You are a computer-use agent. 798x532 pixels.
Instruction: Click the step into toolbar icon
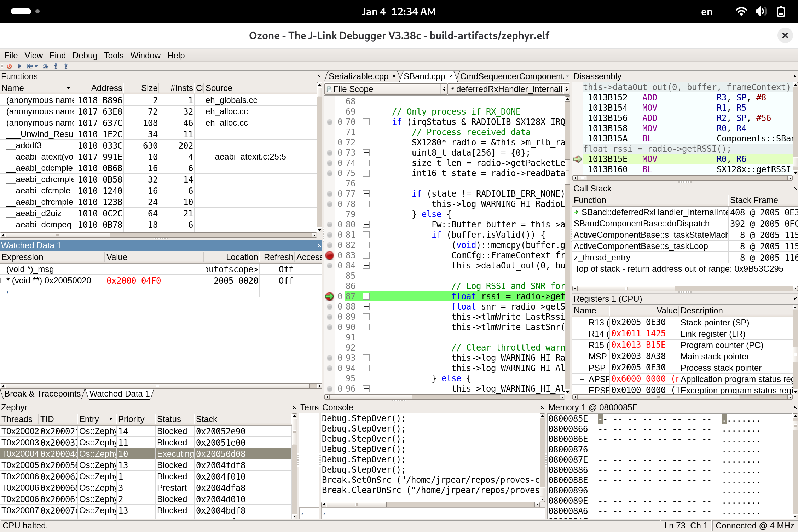(x=56, y=66)
